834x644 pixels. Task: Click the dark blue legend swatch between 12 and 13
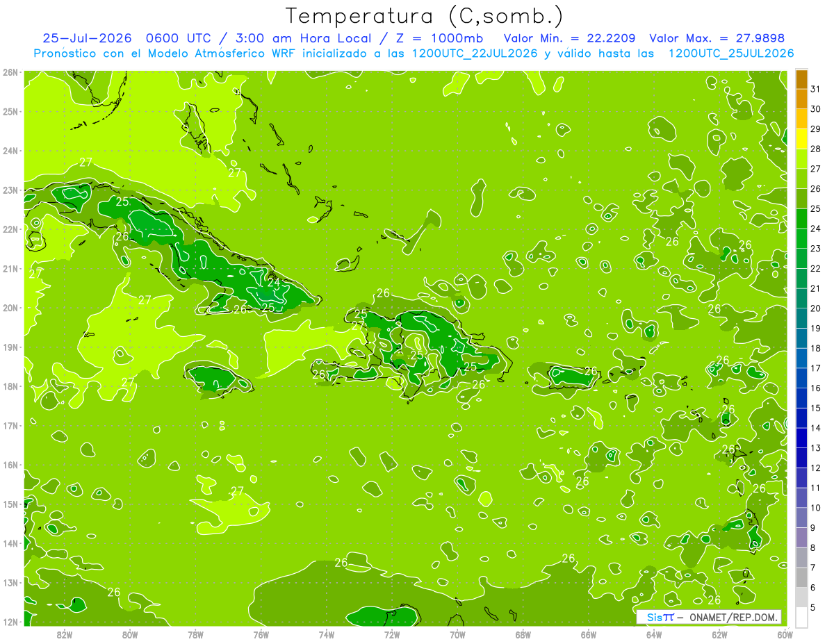click(x=801, y=458)
